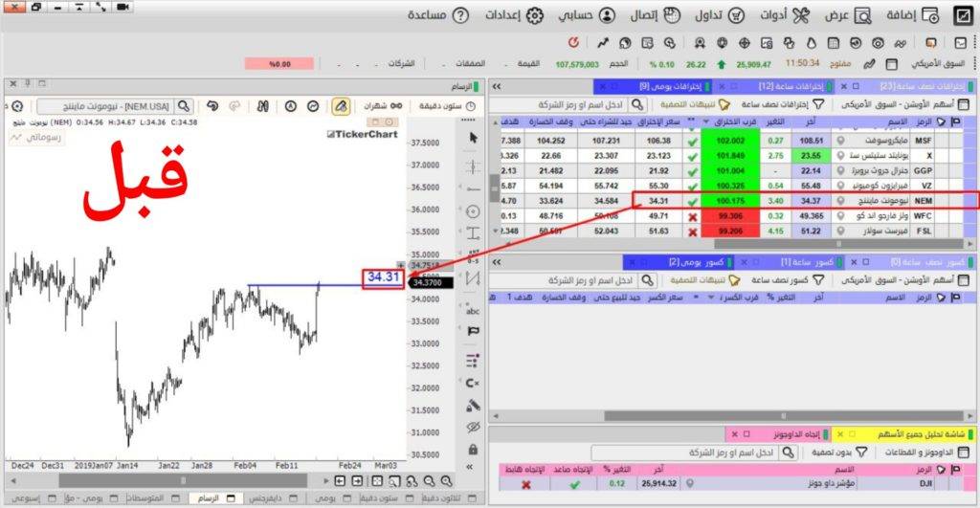The height and width of the screenshot is (508, 980).
Task: Click the red refresh icon in the main toolbar
Action: click(574, 42)
